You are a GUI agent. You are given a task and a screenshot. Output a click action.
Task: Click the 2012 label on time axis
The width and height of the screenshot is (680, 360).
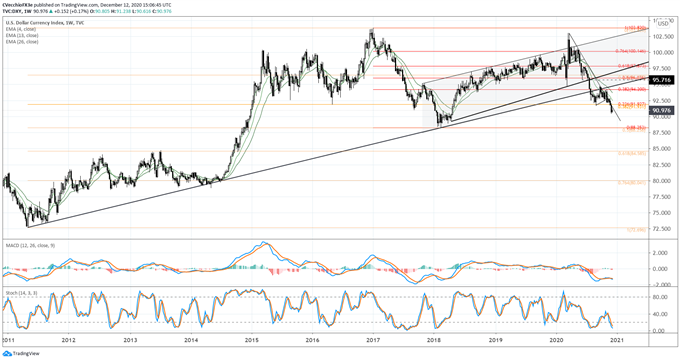(x=69, y=340)
